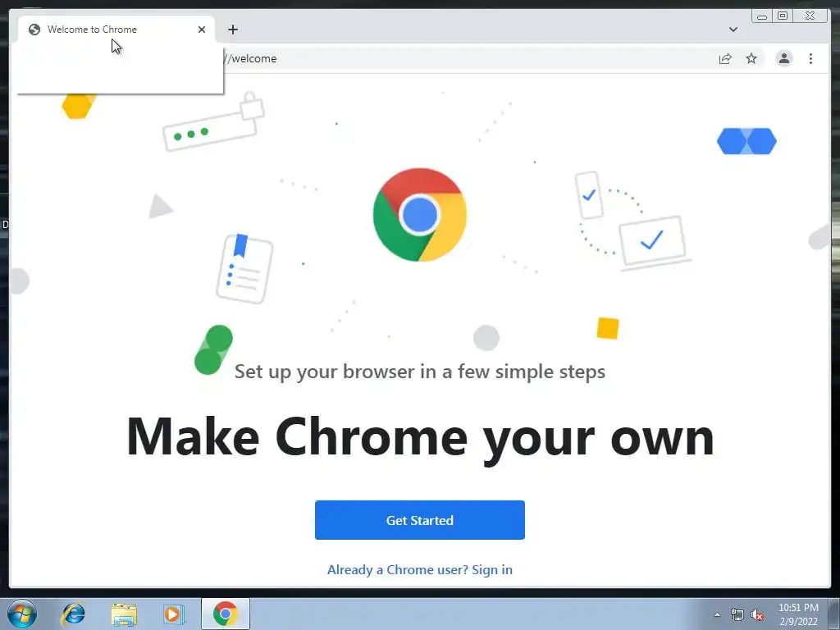Click the muted volume tray icon
The width and height of the screenshot is (840, 630).
coord(757,614)
